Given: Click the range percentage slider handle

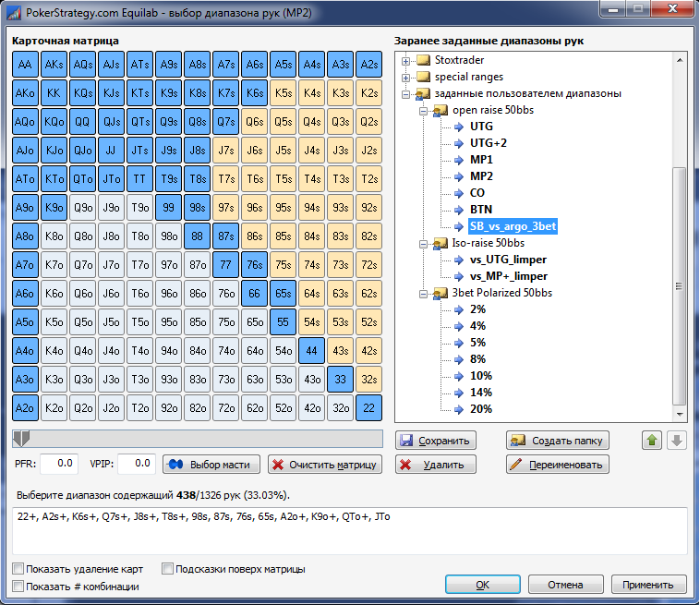Looking at the screenshot, I should [x=21, y=438].
